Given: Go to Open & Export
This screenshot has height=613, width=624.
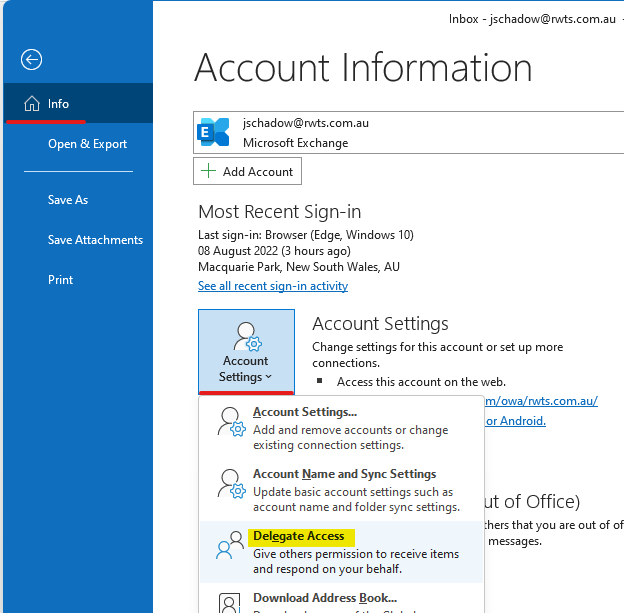Looking at the screenshot, I should pos(87,144).
